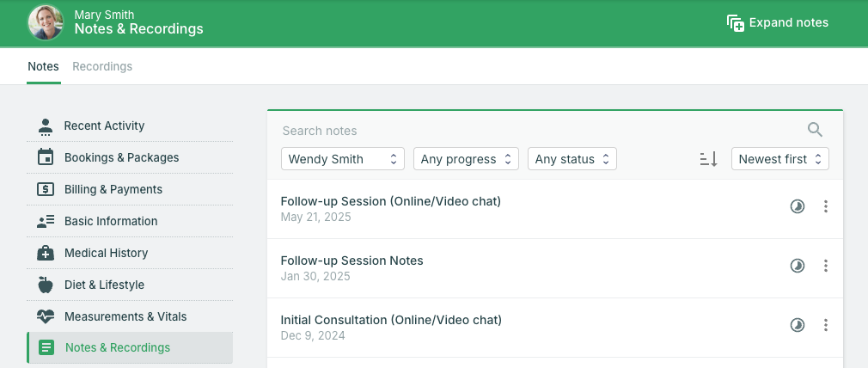Open more options for Follow-up Session Notes
868x368 pixels.
click(x=826, y=266)
